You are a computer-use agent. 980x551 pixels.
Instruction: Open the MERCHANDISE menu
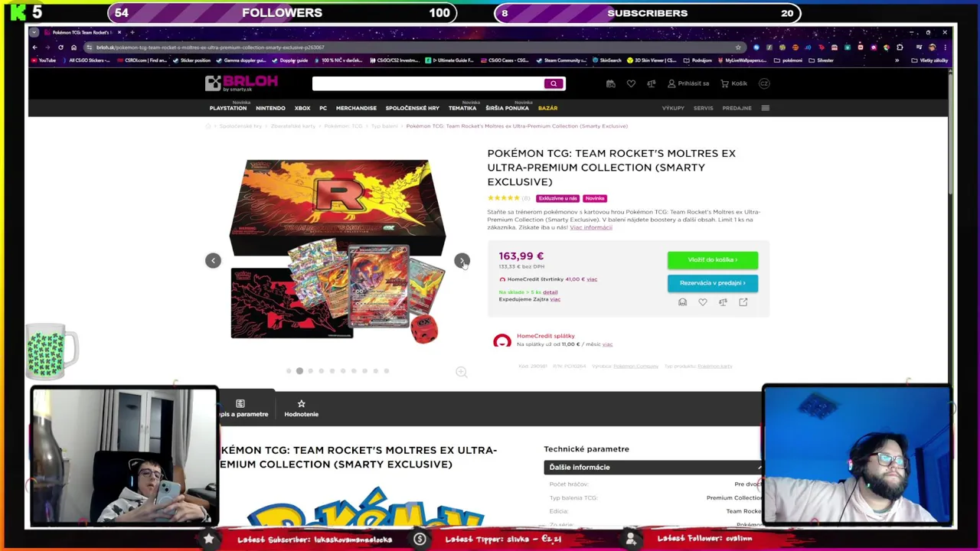click(356, 109)
